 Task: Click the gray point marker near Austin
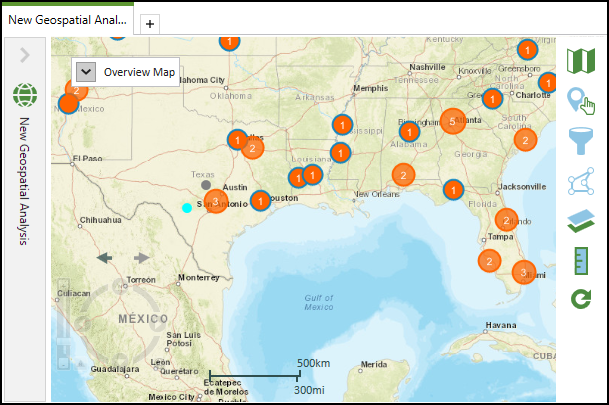(206, 184)
